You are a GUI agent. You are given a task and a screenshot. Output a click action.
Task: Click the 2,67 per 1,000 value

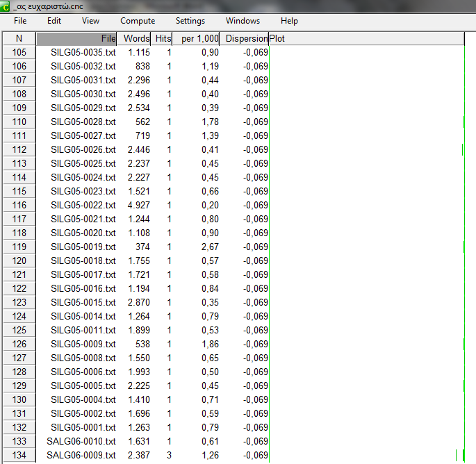(x=210, y=247)
